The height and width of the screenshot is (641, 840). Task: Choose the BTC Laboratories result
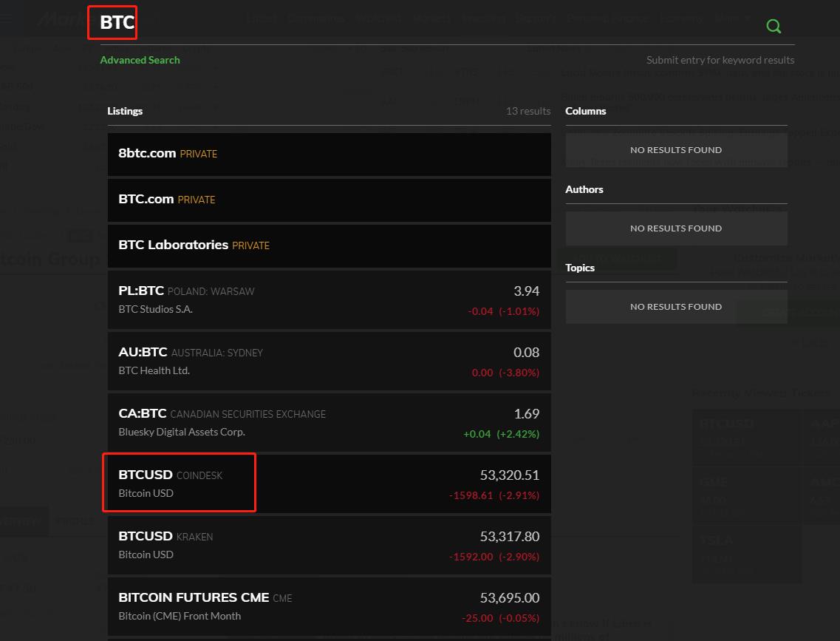329,245
